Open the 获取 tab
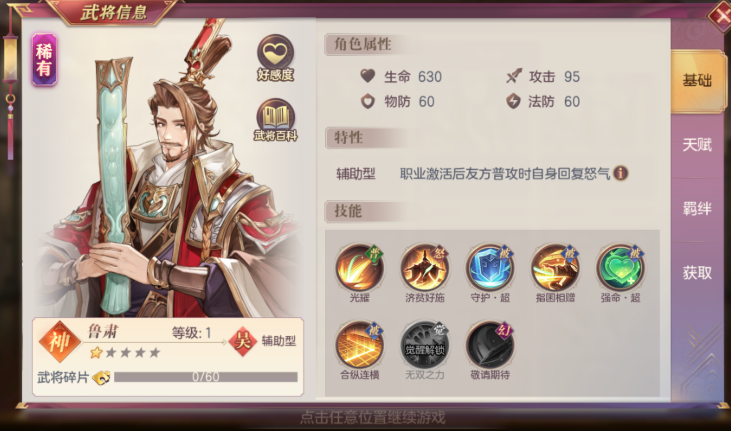The width and height of the screenshot is (731, 431). 697,273
